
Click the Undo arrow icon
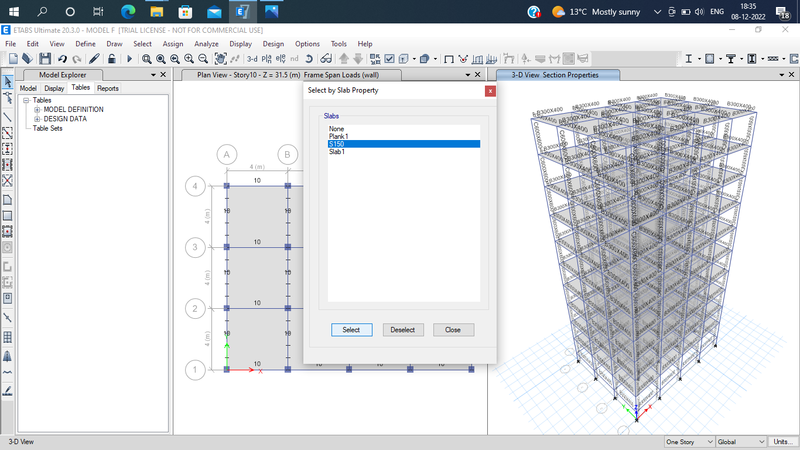(62, 59)
